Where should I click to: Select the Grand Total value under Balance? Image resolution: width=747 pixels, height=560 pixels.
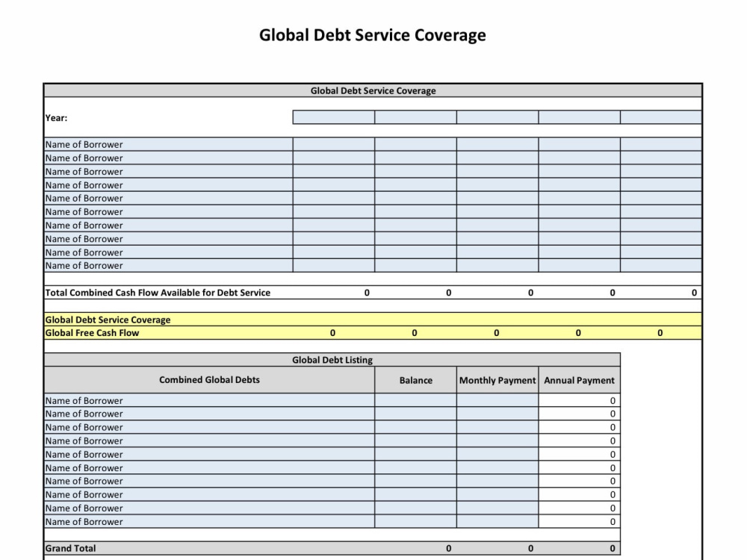click(448, 548)
